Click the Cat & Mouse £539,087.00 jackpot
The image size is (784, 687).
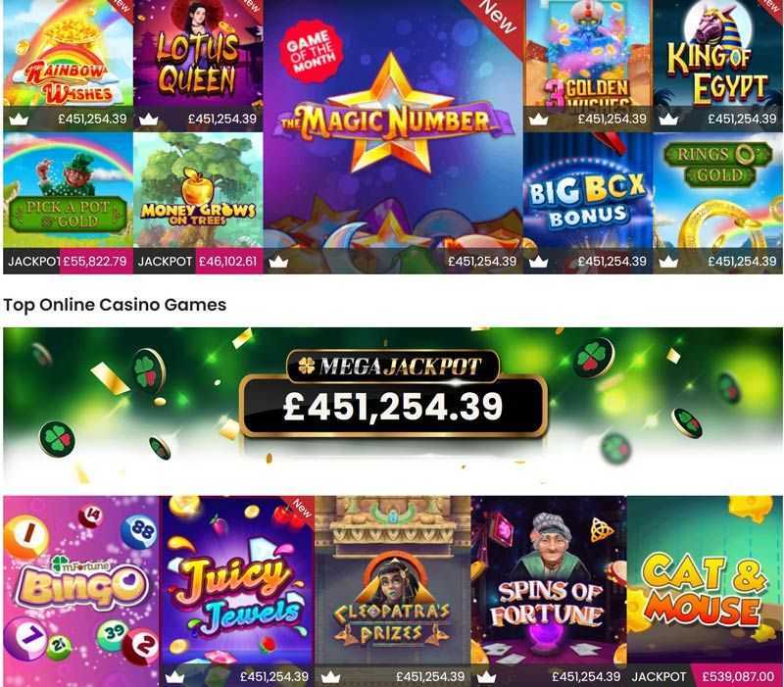pos(738,676)
